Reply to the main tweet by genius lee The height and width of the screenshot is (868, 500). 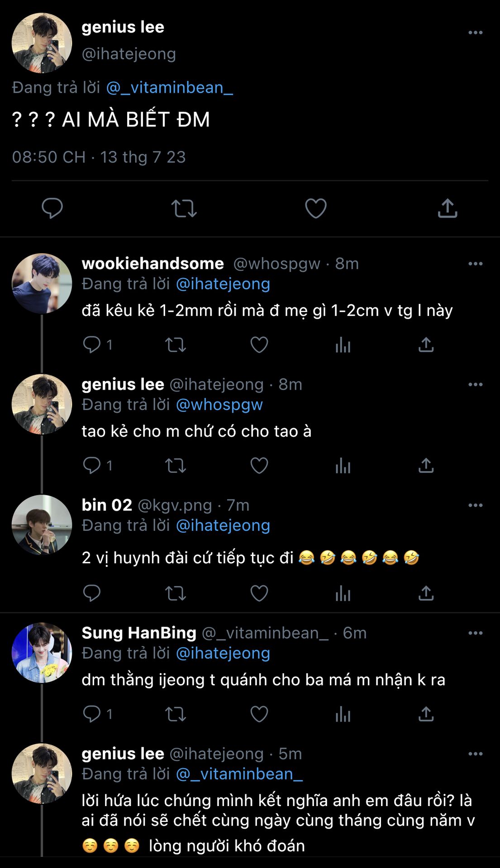(x=52, y=208)
